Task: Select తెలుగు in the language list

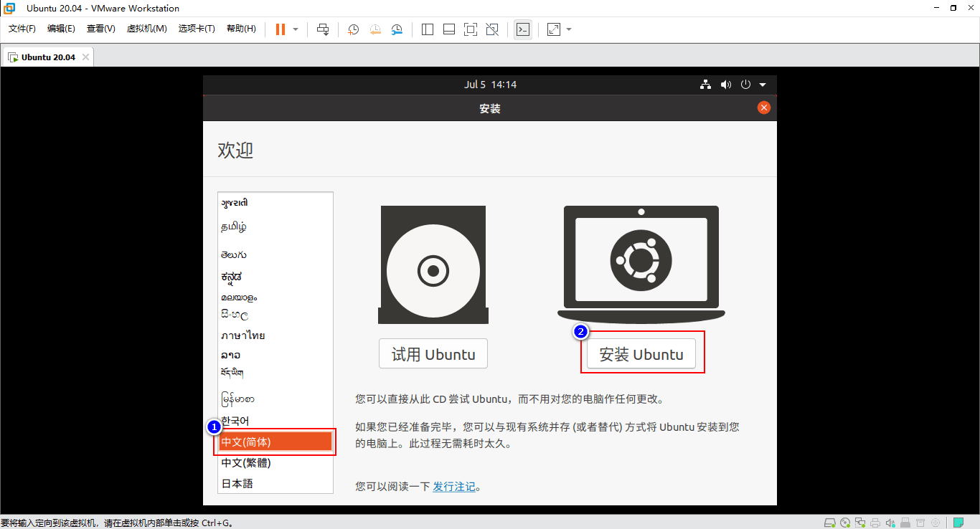Action: tap(275, 254)
